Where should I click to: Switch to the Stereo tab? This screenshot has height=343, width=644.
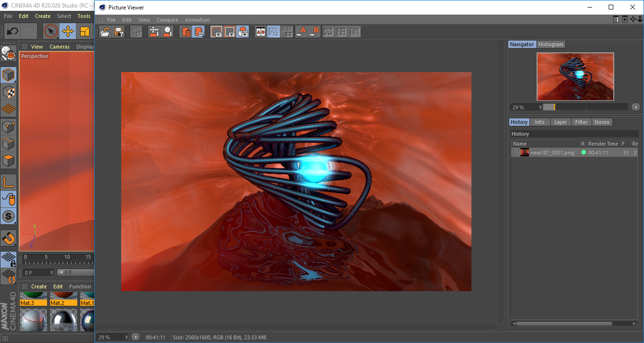[602, 122]
